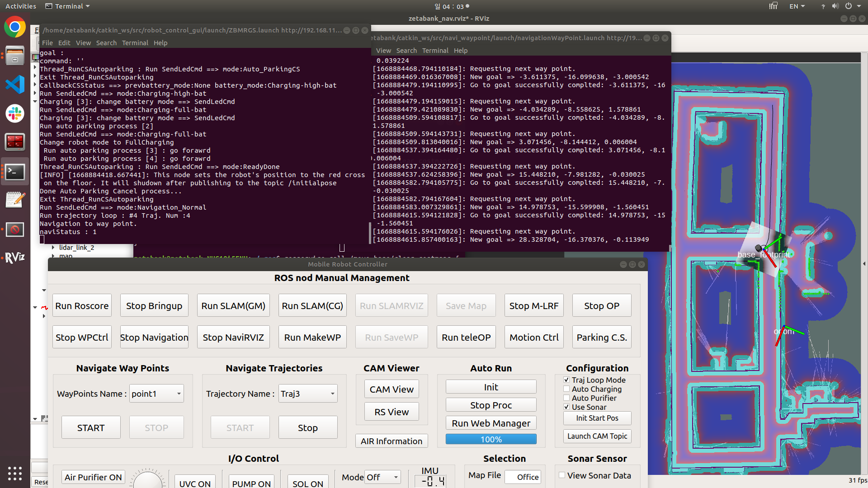This screenshot has height=488, width=868.
Task: Click the Map File Office field
Action: click(523, 477)
